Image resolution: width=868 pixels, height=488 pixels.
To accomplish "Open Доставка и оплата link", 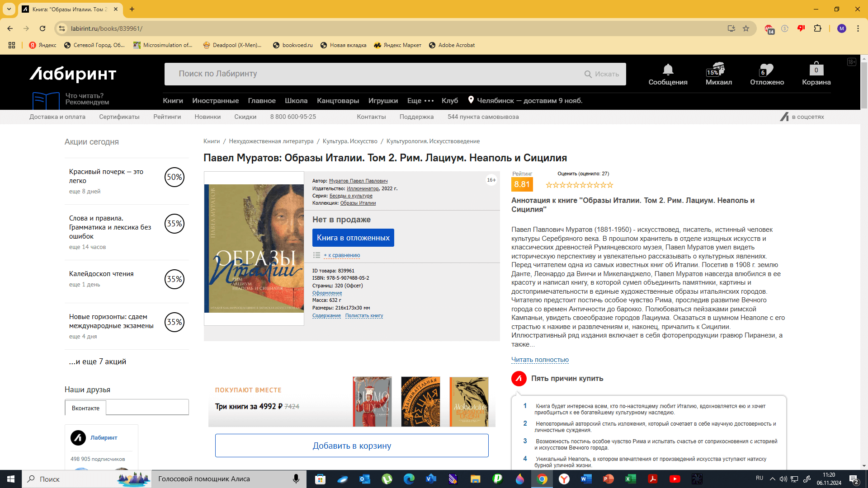I will (x=57, y=117).
